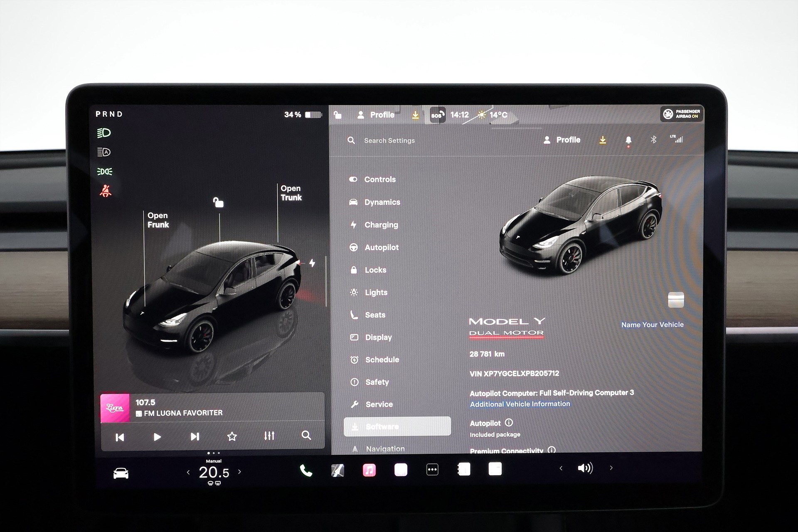Click the Search Settings field

[x=389, y=140]
